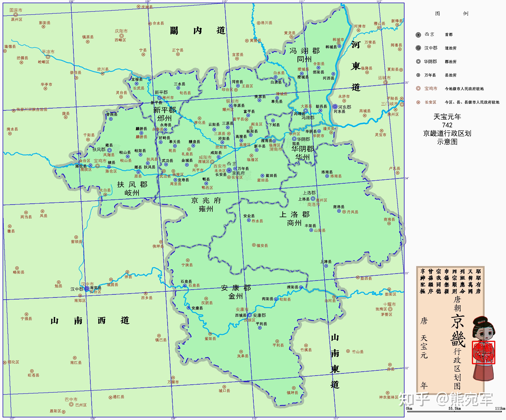
Task: Select the 新平郡 seat marker near 彬州市
Action: (159, 98)
